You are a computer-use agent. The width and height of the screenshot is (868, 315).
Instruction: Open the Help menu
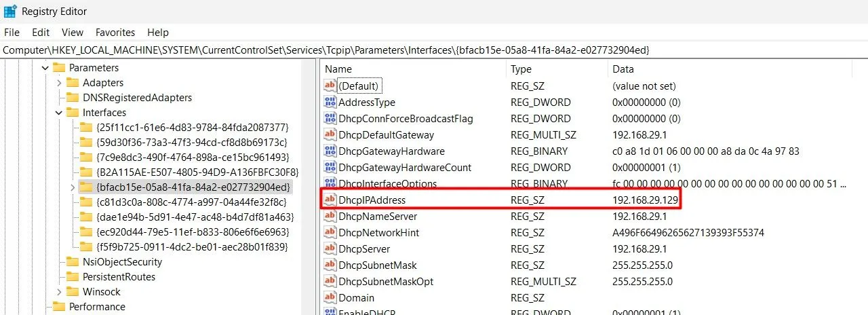(x=158, y=32)
